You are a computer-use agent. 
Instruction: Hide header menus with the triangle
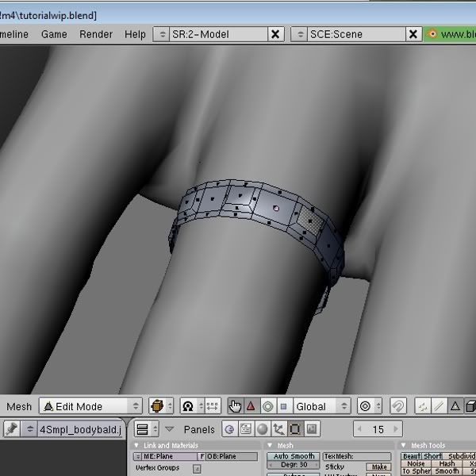(170, 429)
